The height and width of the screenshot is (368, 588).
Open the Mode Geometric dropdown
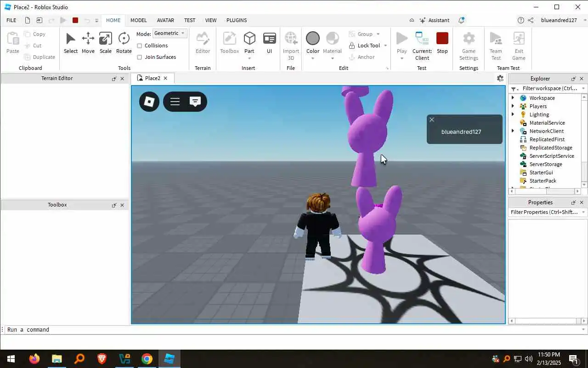pyautogui.click(x=170, y=33)
